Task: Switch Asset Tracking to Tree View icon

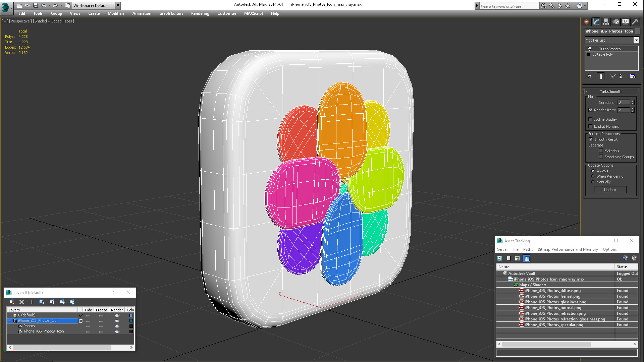Action: coord(518,258)
